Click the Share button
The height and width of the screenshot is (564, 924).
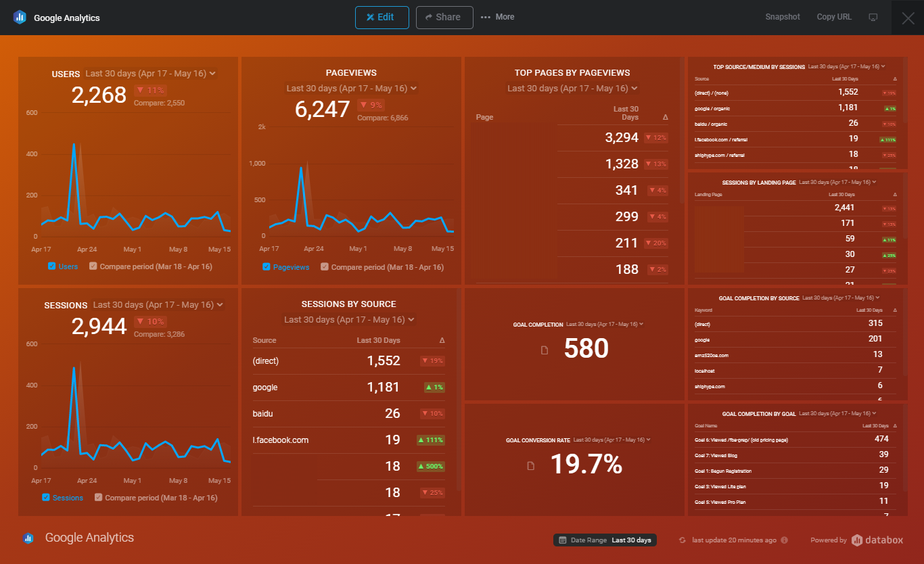[444, 18]
